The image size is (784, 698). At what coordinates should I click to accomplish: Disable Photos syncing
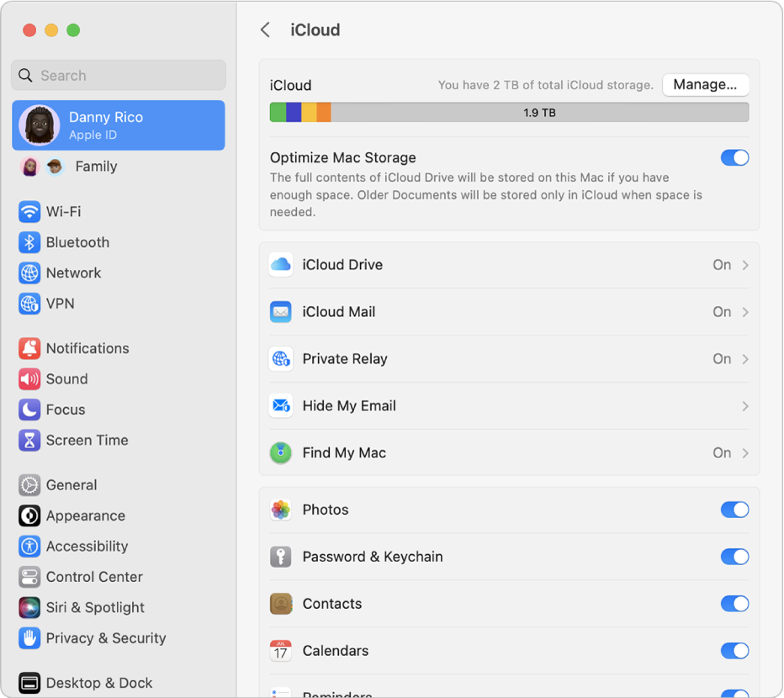(x=734, y=510)
